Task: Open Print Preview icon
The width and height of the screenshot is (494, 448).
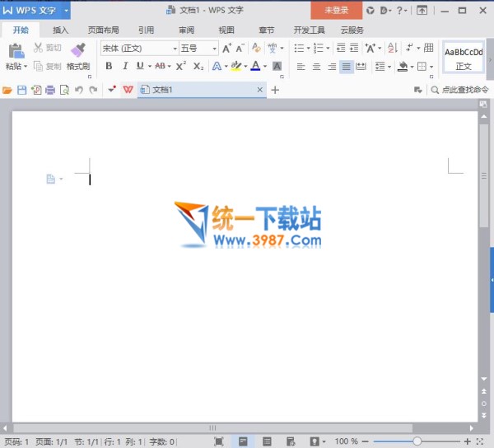Action: tap(64, 91)
